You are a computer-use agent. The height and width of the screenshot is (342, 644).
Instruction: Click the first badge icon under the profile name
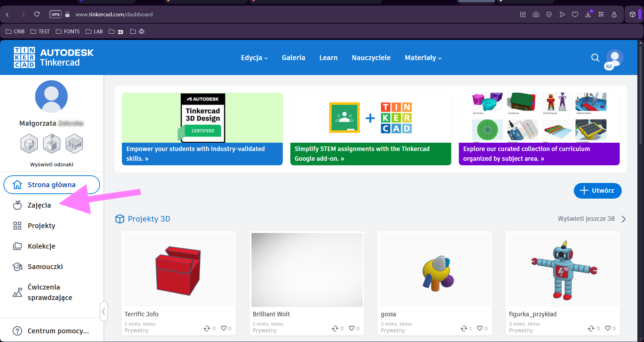pyautogui.click(x=29, y=144)
